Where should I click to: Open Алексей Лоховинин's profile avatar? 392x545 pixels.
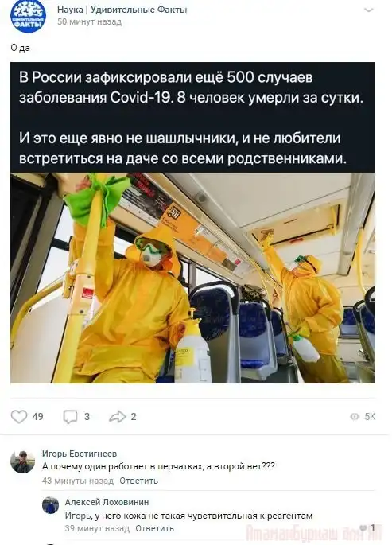coord(50,505)
